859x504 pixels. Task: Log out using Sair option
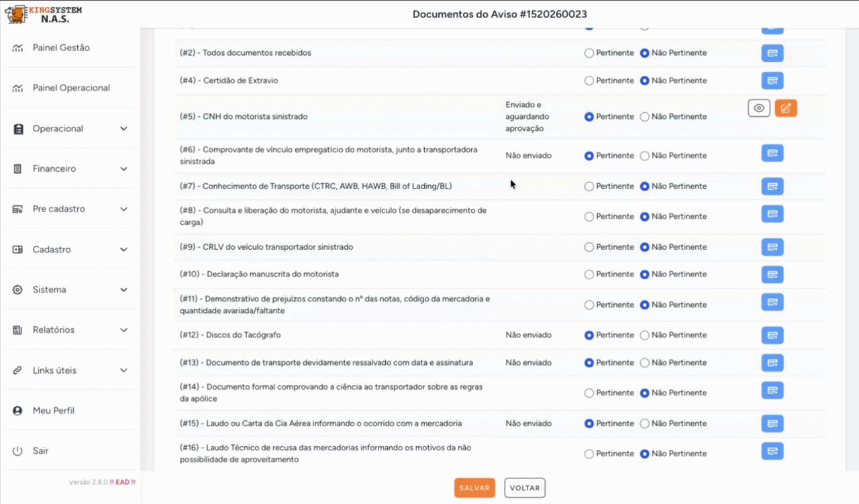(x=40, y=451)
